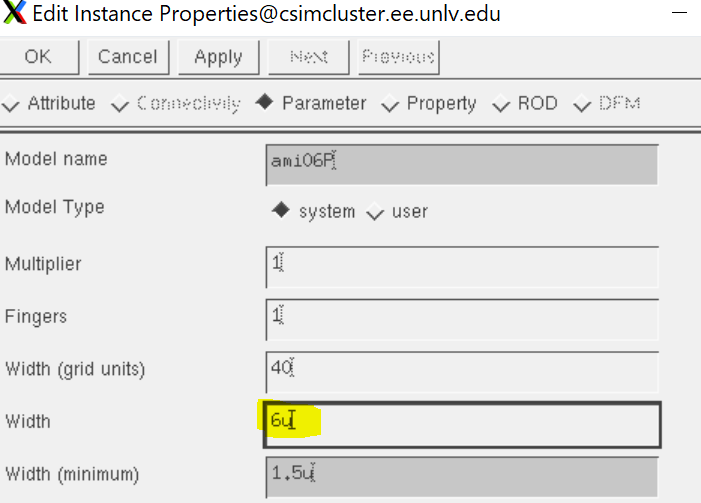The image size is (701, 503).
Task: Click the Cancel button
Action: click(128, 57)
